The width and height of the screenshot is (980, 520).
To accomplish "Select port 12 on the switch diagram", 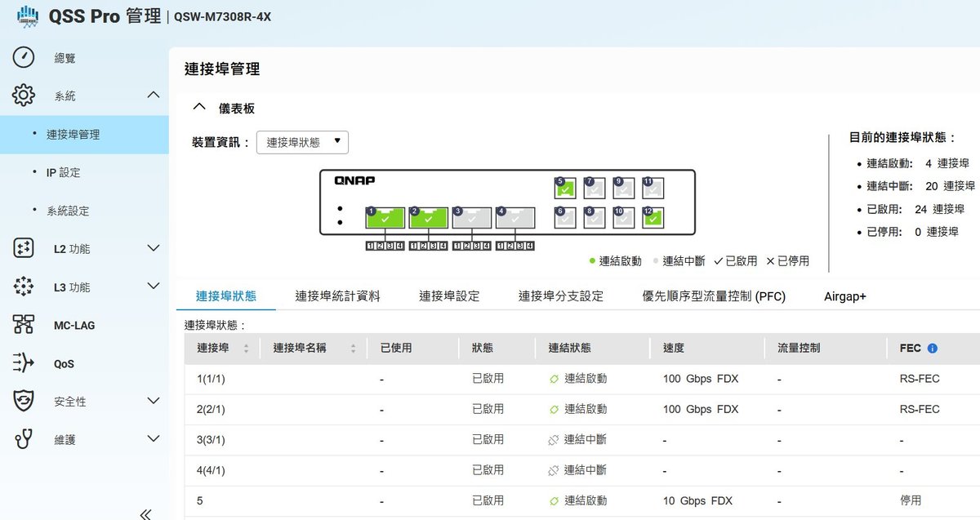I will point(653,218).
